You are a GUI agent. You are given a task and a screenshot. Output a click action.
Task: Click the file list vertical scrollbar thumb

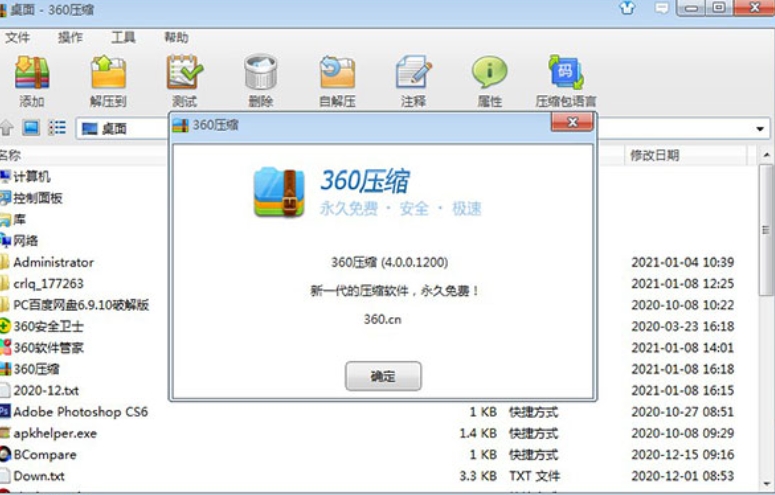(x=767, y=230)
